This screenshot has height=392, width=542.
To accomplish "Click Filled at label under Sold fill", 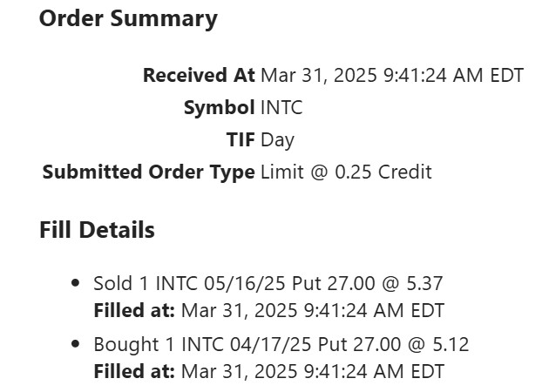I will click(134, 310).
